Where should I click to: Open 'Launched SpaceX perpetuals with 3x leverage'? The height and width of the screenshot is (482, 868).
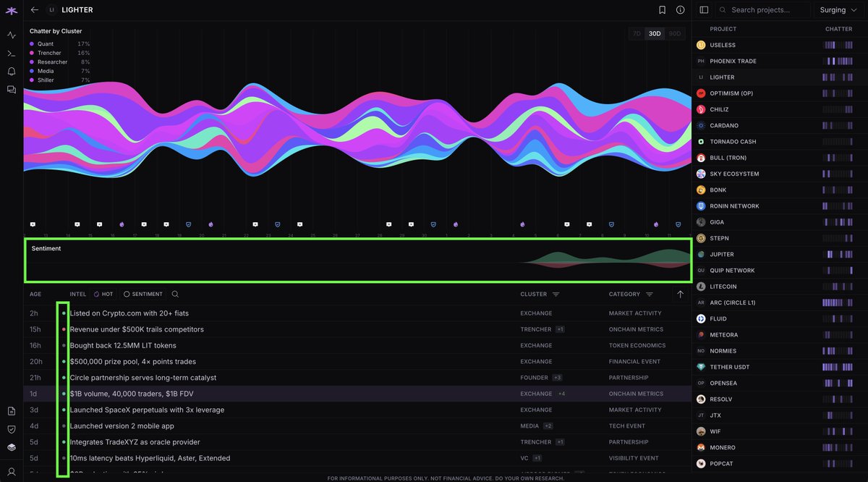click(x=147, y=410)
